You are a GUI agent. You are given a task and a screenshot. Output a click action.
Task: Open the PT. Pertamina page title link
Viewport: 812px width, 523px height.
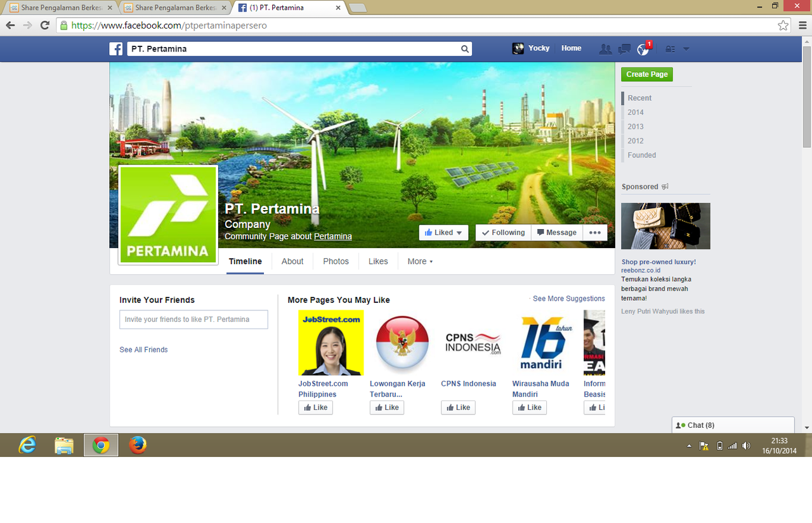272,209
